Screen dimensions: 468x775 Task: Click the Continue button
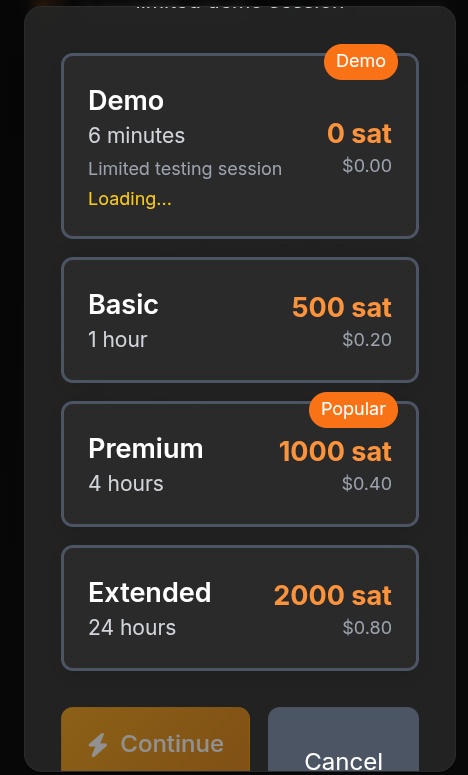click(x=156, y=739)
